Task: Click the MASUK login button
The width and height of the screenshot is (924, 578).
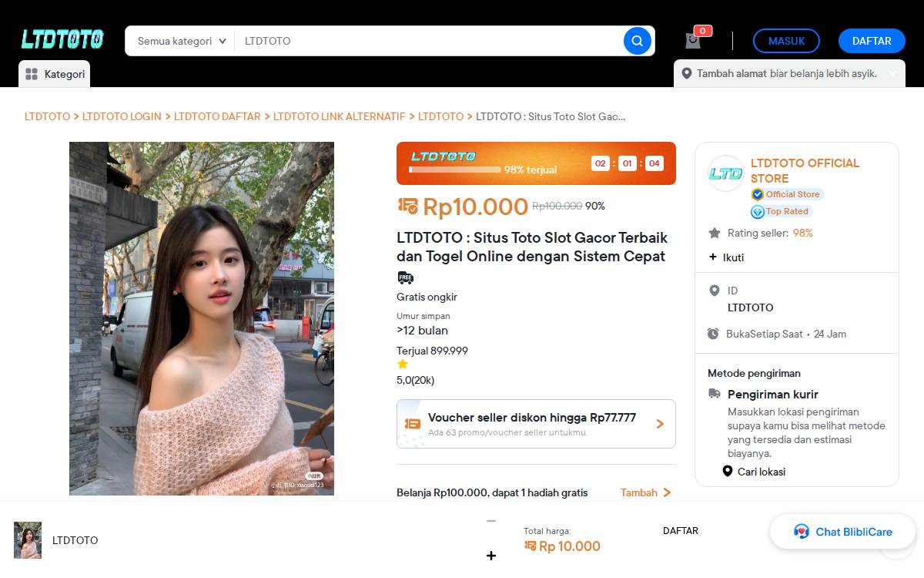Action: click(786, 41)
